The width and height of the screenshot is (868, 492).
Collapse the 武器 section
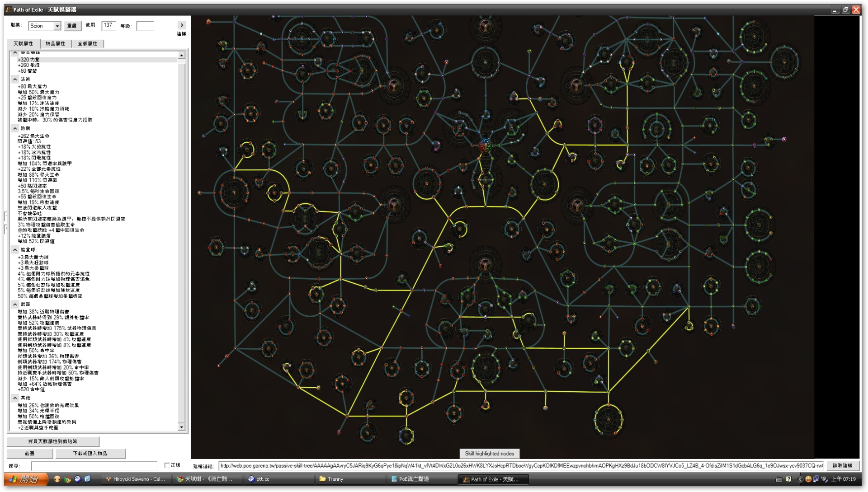click(15, 305)
